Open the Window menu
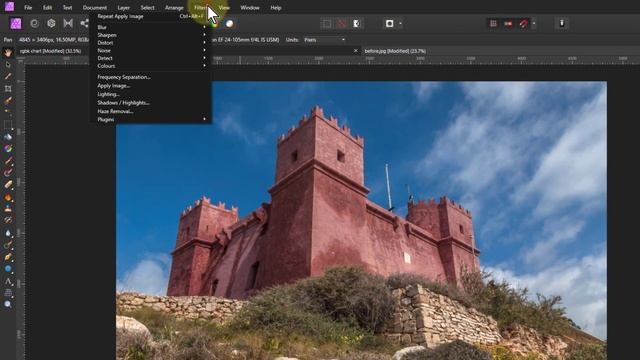 [x=250, y=7]
